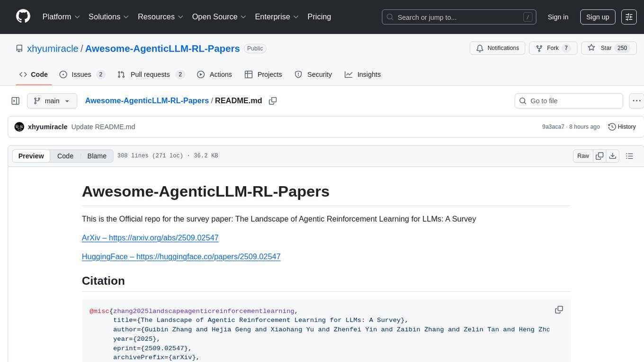Download the raw file
The image size is (644, 362).
tap(612, 156)
